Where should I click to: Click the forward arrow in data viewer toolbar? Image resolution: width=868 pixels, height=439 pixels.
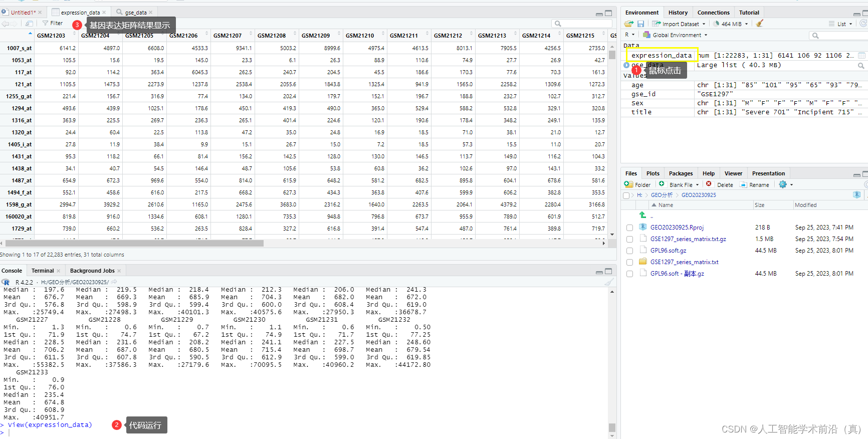pos(14,24)
